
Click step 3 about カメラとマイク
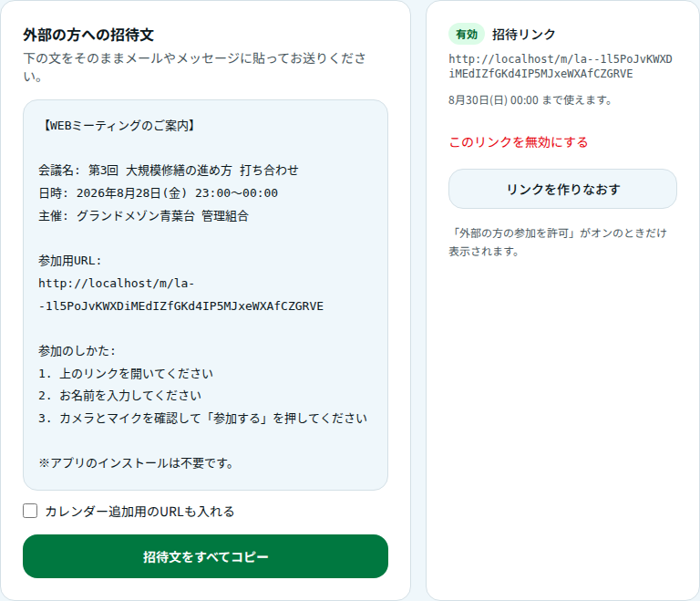point(202,419)
